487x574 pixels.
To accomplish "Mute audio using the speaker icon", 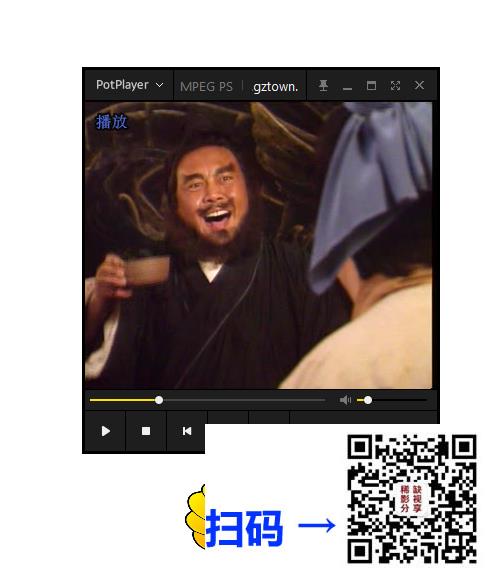I will tap(345, 400).
